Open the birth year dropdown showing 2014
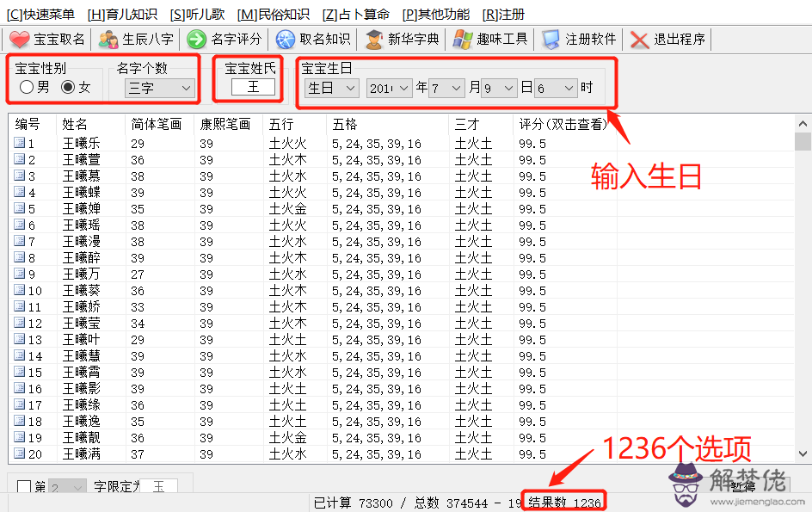Image resolution: width=812 pixels, height=512 pixels. (x=389, y=88)
